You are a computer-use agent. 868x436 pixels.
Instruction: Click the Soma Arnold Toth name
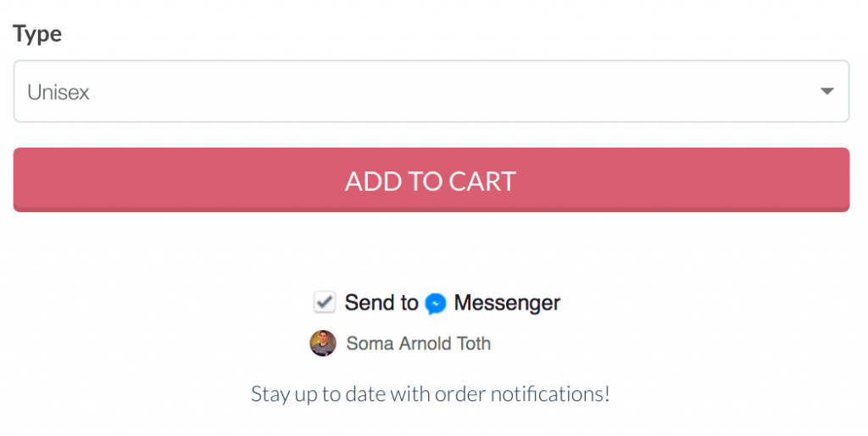419,344
